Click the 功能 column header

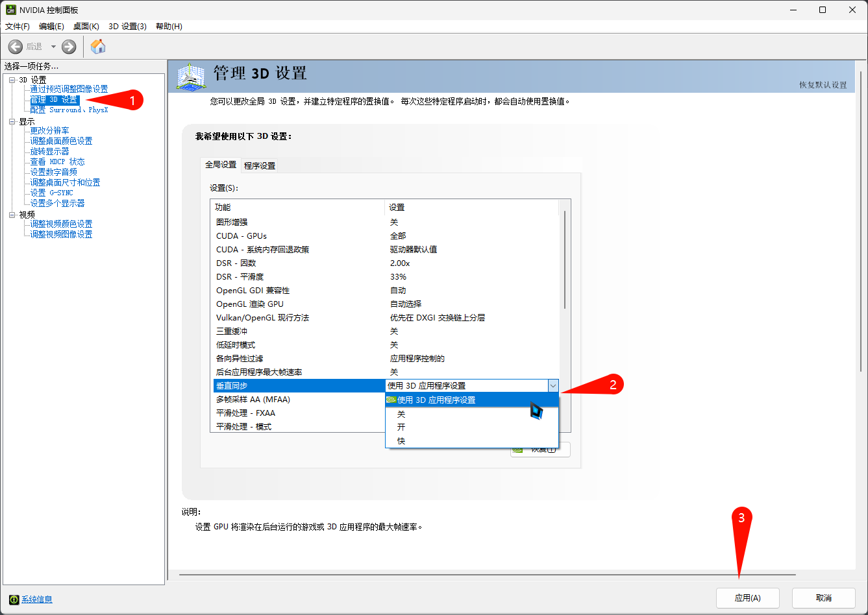coord(298,208)
